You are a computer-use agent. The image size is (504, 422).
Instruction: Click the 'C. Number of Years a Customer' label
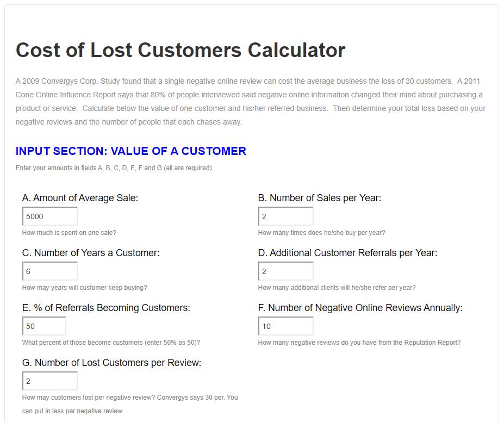[91, 253]
